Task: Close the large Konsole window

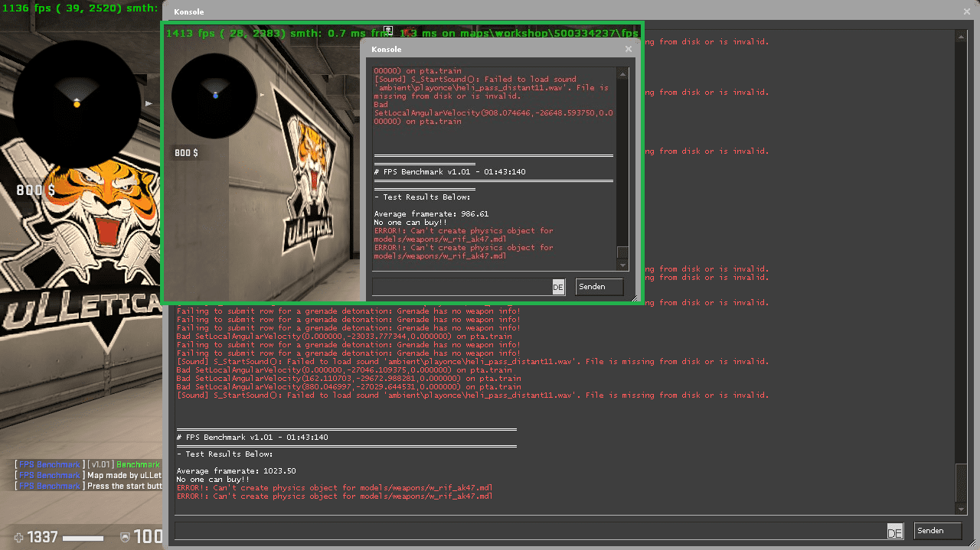Action: click(967, 11)
